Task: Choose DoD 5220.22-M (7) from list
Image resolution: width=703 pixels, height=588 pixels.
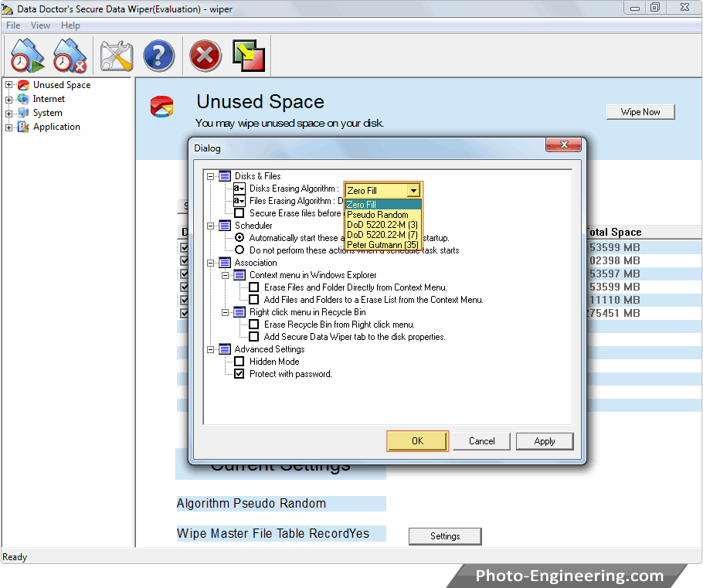Action: 383,235
